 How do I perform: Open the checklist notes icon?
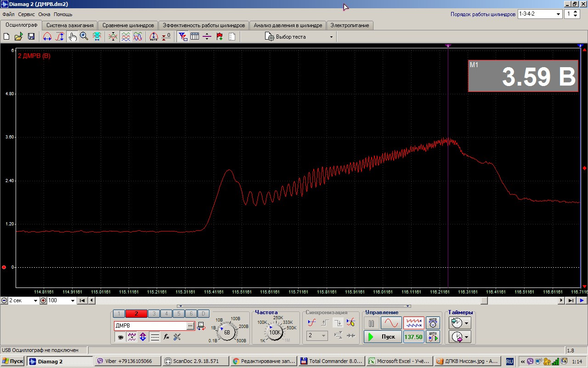[232, 36]
